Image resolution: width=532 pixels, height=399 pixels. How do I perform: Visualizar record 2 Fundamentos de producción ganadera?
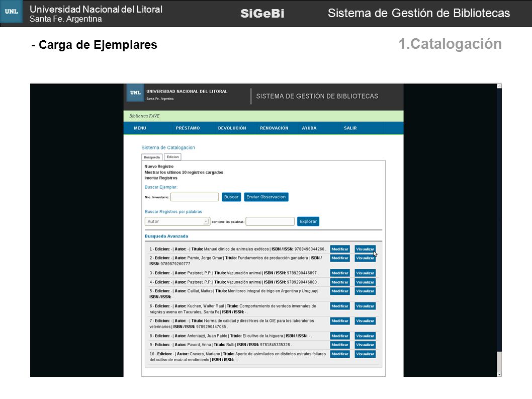click(365, 258)
